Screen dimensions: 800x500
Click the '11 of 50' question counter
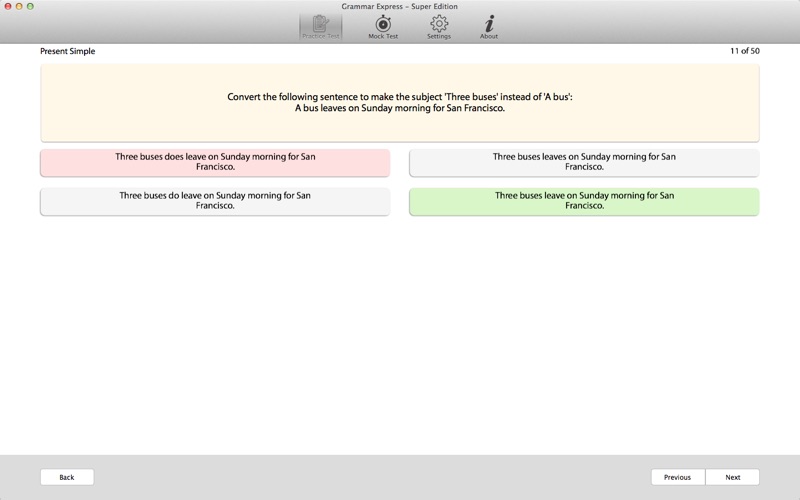coord(745,51)
